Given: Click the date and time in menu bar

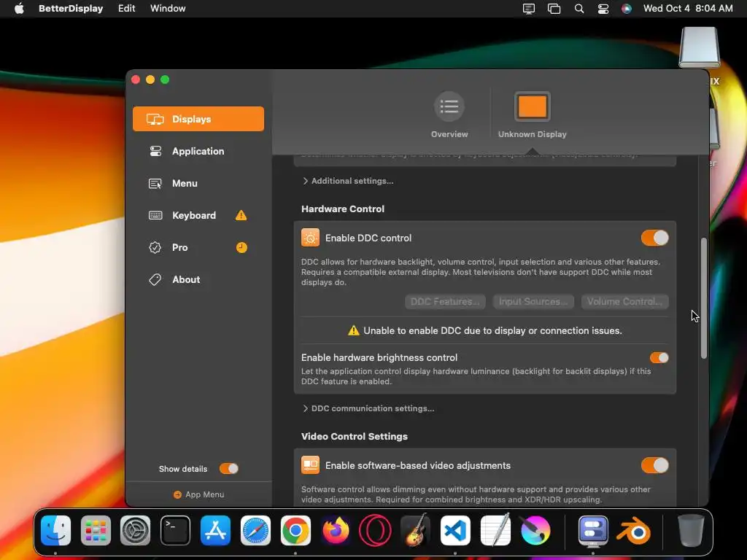Looking at the screenshot, I should click(x=688, y=8).
